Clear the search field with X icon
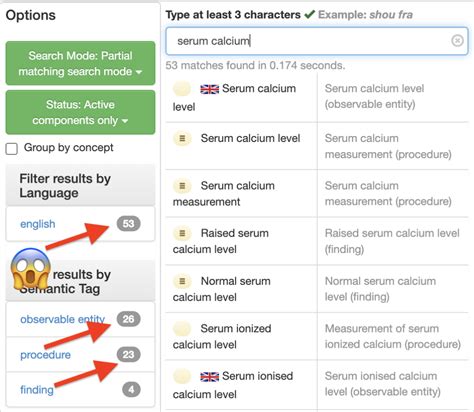 (457, 41)
